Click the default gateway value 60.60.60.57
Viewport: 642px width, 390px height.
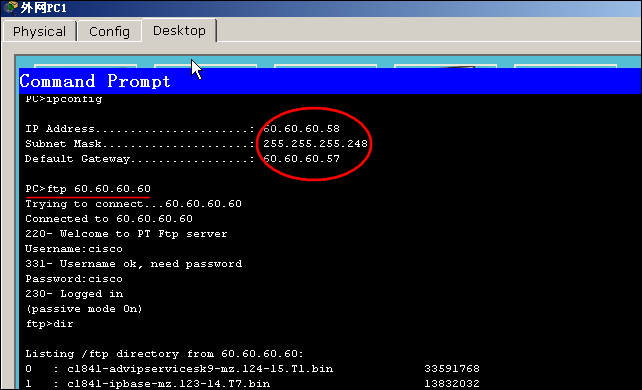[x=301, y=159]
